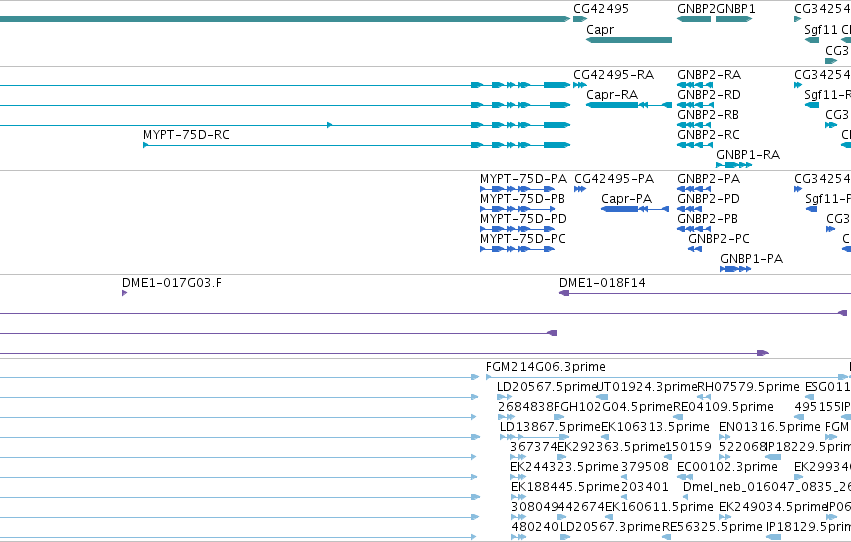Open the EK244323.5prime EST label
The width and height of the screenshot is (851, 542).
click(564, 468)
